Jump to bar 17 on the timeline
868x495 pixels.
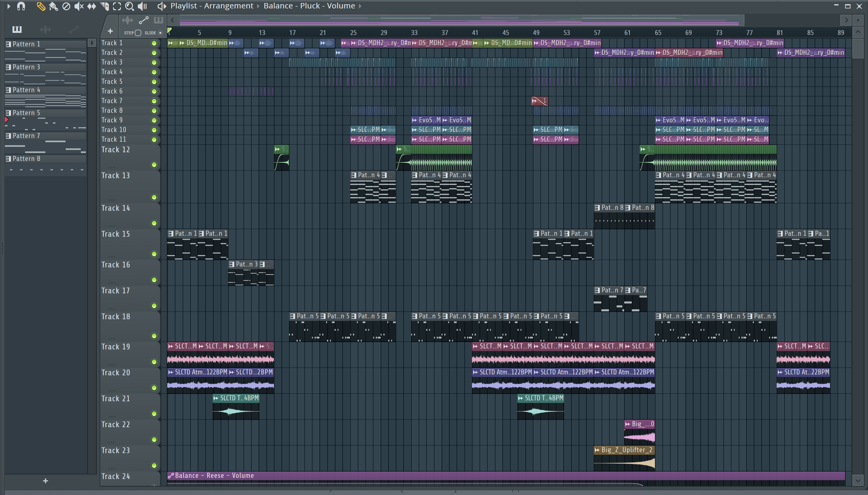click(x=292, y=33)
